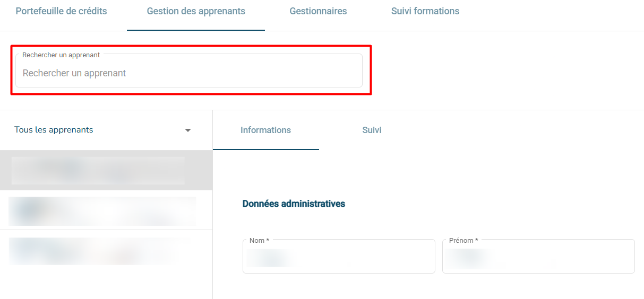Switch to the Gestionnaires tab
Screen dimensions: 644x299
point(318,11)
